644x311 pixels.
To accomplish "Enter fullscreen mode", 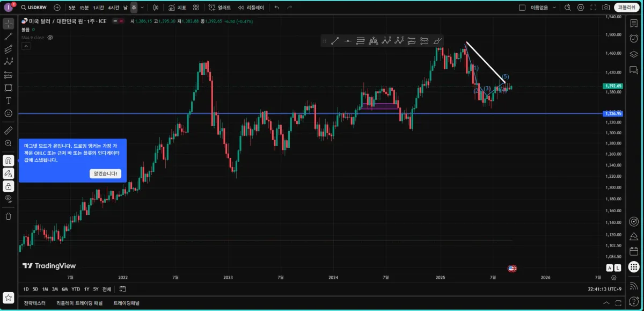I will tap(593, 8).
